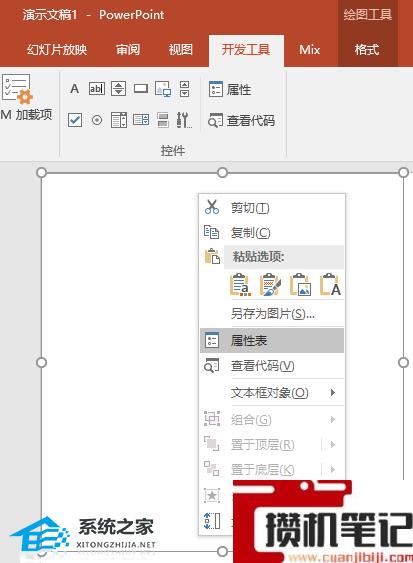Switch to the 格式 drawing tools tab

367,50
